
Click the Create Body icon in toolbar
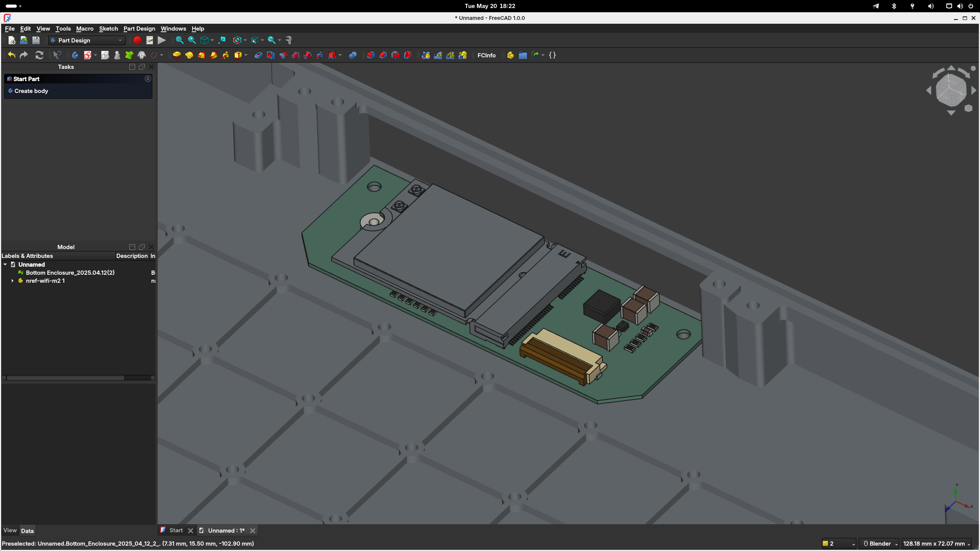point(75,55)
